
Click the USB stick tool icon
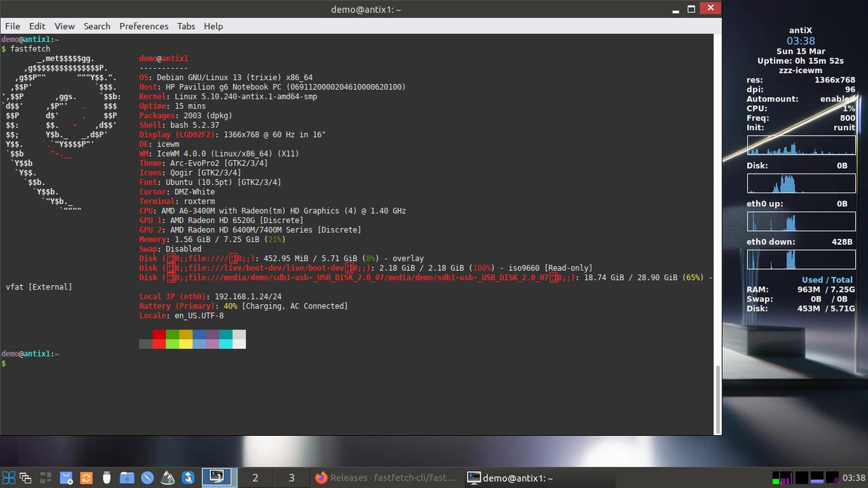[106, 478]
